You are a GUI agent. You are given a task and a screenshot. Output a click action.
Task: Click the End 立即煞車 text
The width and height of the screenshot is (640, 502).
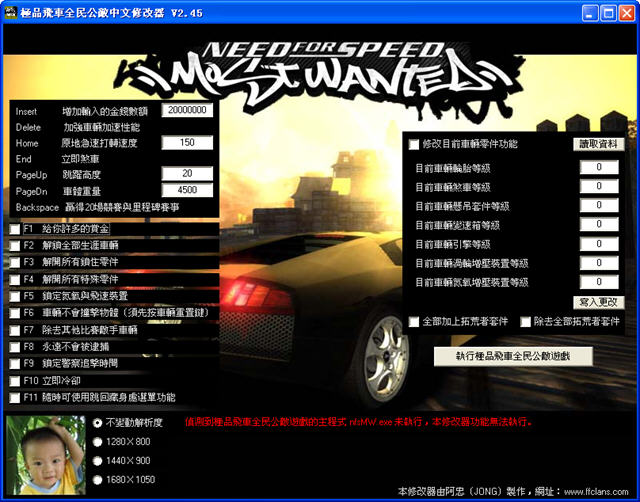pyautogui.click(x=57, y=159)
